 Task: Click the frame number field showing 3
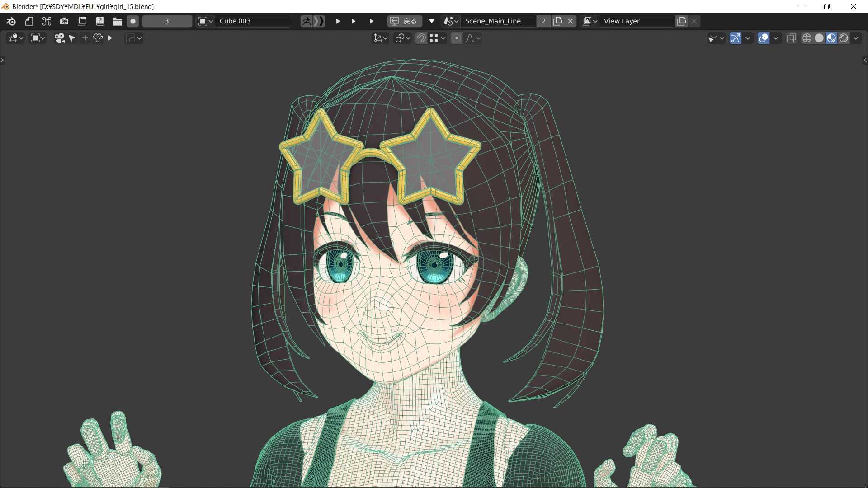coord(167,21)
